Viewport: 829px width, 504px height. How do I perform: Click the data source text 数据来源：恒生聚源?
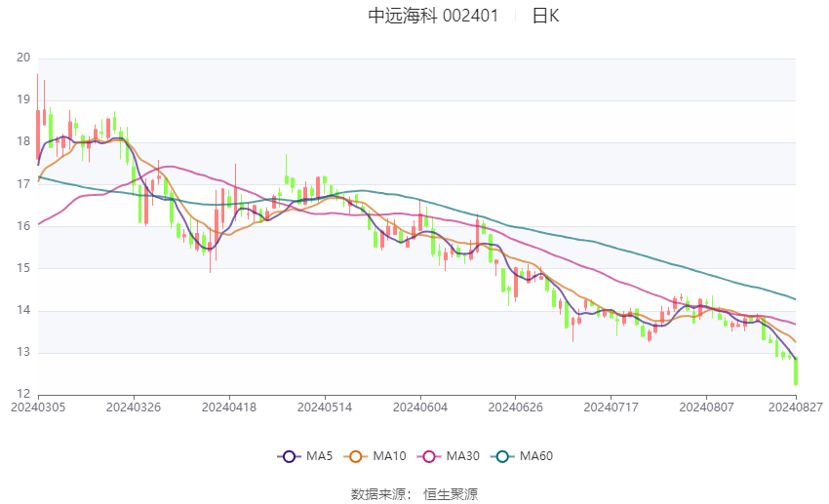click(x=414, y=494)
